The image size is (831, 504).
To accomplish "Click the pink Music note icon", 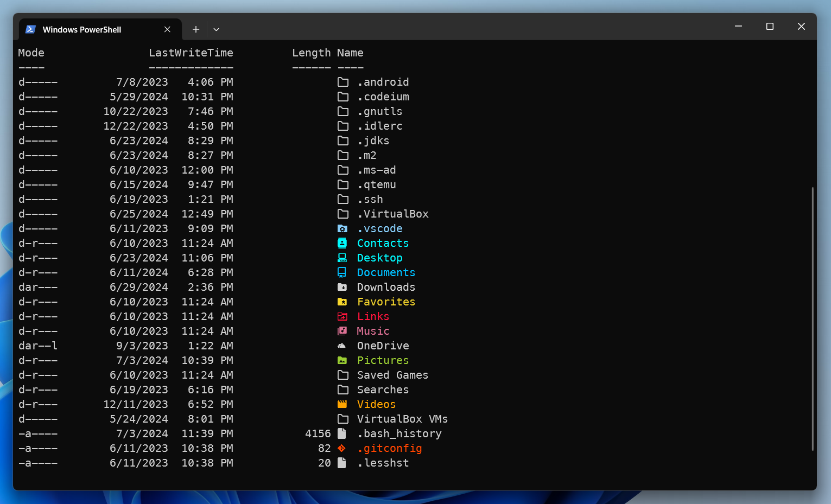I will point(342,331).
